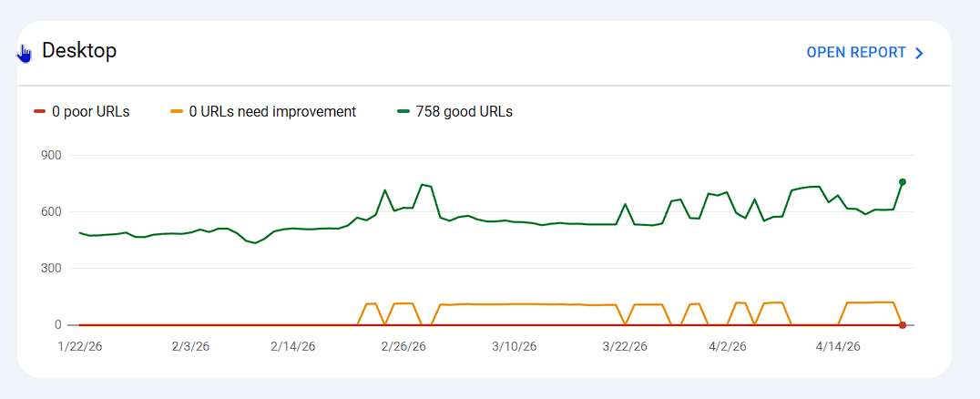980x399 pixels.
Task: Pick the 4/14/26 date label
Action: (839, 346)
